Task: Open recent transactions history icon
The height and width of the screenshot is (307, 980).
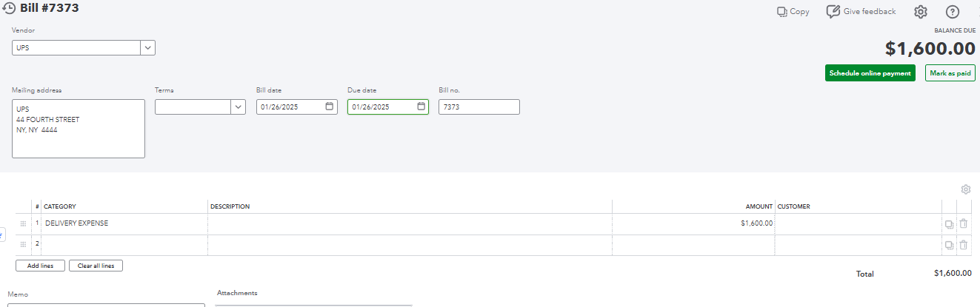Action: coord(10,9)
